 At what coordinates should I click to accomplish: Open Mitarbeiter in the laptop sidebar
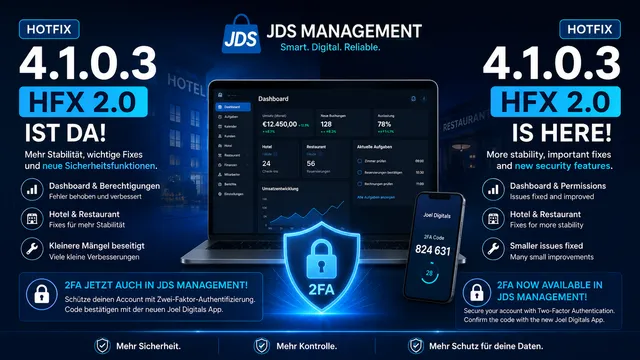pyautogui.click(x=233, y=175)
